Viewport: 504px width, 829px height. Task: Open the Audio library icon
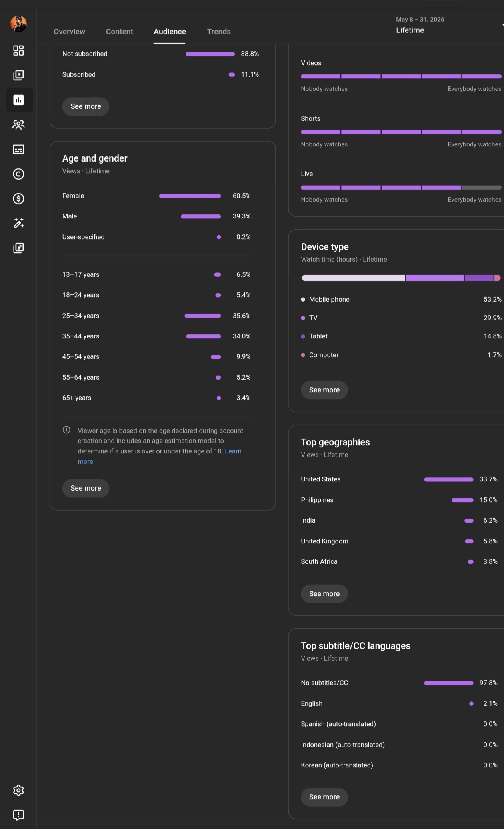pyautogui.click(x=18, y=248)
